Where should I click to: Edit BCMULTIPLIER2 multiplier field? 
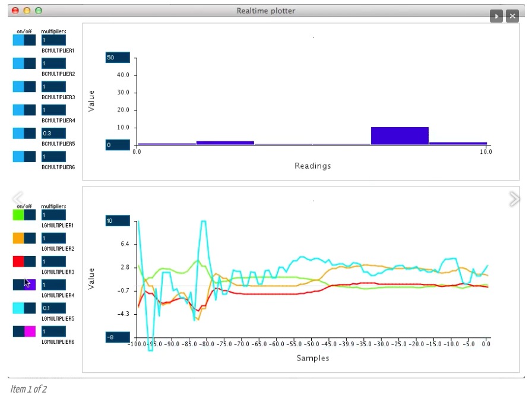[53, 63]
